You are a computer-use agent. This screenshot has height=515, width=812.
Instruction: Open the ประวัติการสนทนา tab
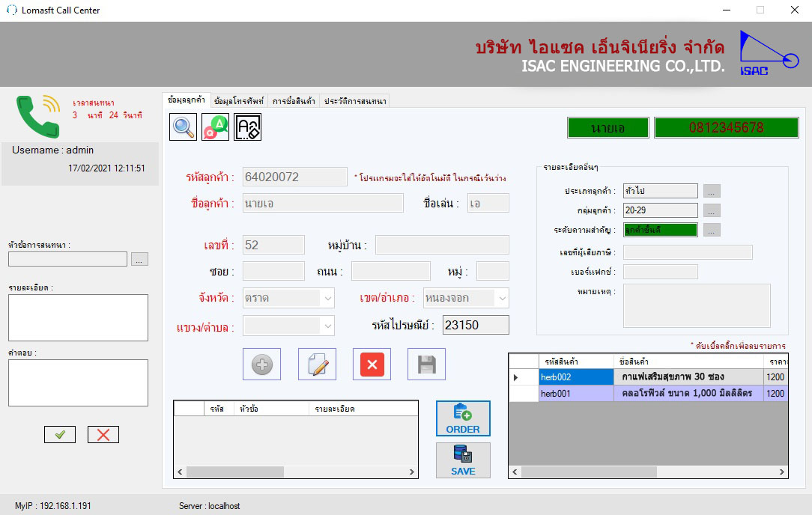tap(354, 100)
